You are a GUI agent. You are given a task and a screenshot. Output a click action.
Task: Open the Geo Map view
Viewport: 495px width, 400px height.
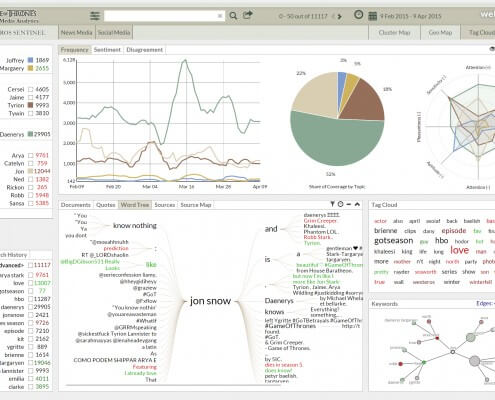pyautogui.click(x=440, y=32)
